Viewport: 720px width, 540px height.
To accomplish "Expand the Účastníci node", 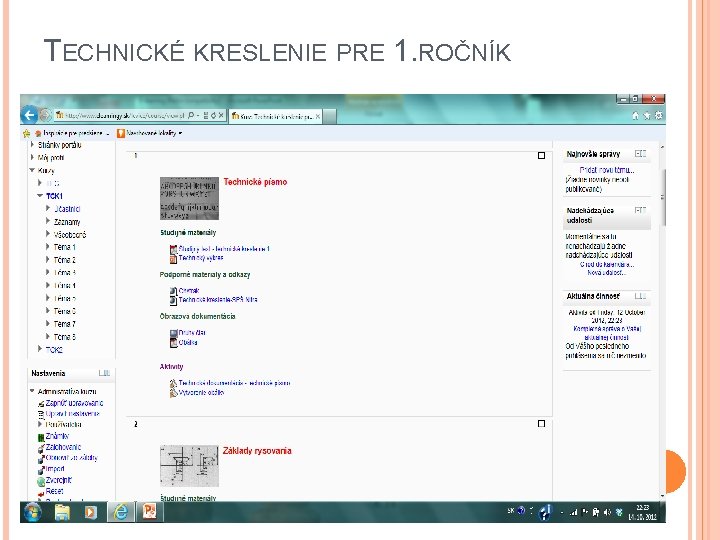I will 48,208.
